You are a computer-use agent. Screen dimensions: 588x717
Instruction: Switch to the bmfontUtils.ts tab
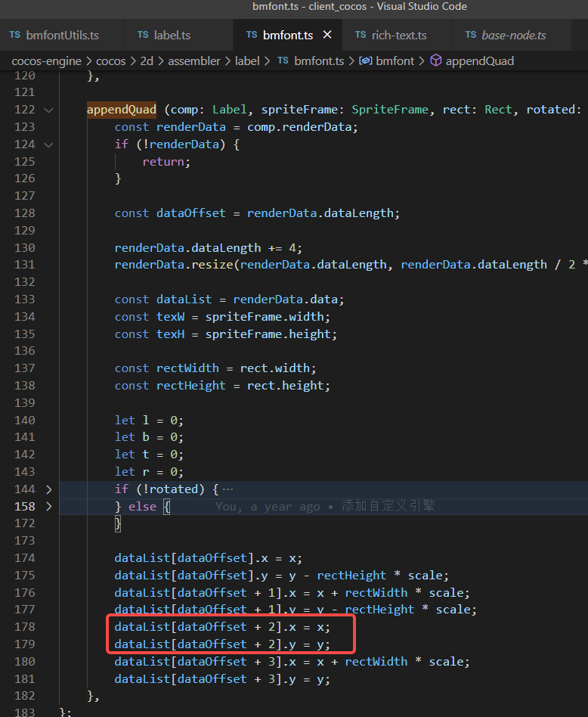62,36
